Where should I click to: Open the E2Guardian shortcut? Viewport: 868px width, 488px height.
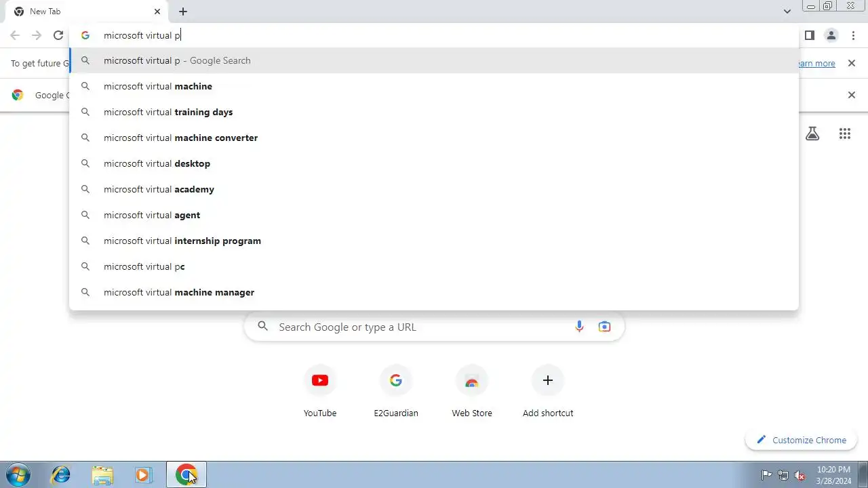[396, 391]
